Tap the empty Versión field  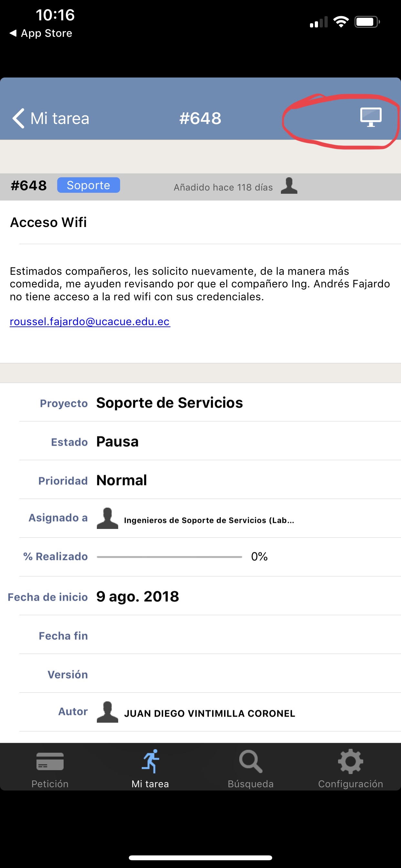click(210, 674)
